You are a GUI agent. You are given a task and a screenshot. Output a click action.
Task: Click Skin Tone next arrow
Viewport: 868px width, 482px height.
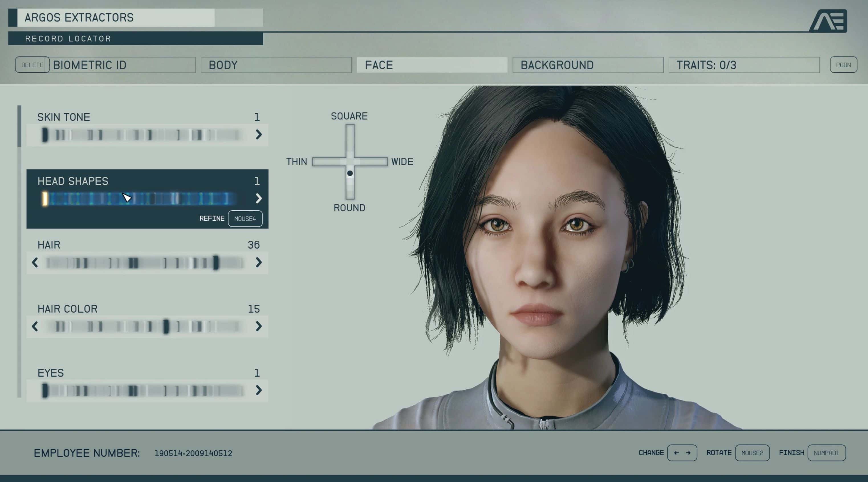coord(259,135)
